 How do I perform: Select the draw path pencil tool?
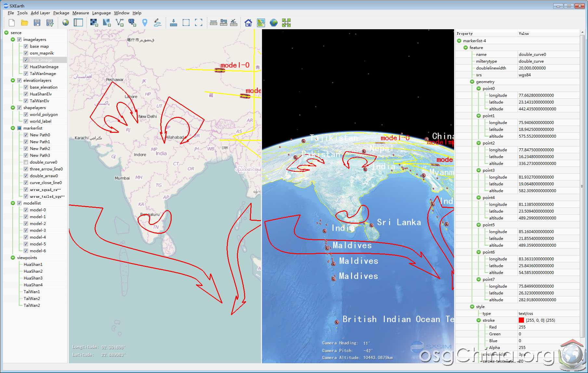click(157, 22)
